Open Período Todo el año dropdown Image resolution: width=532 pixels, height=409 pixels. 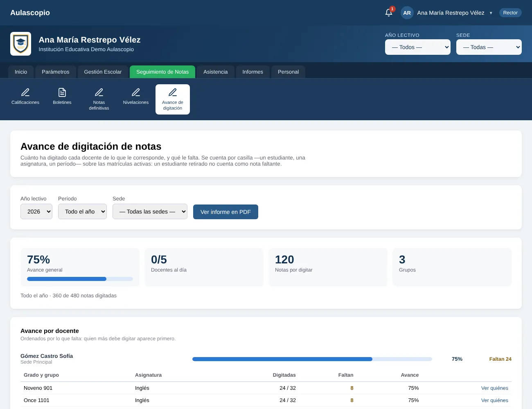(x=82, y=211)
